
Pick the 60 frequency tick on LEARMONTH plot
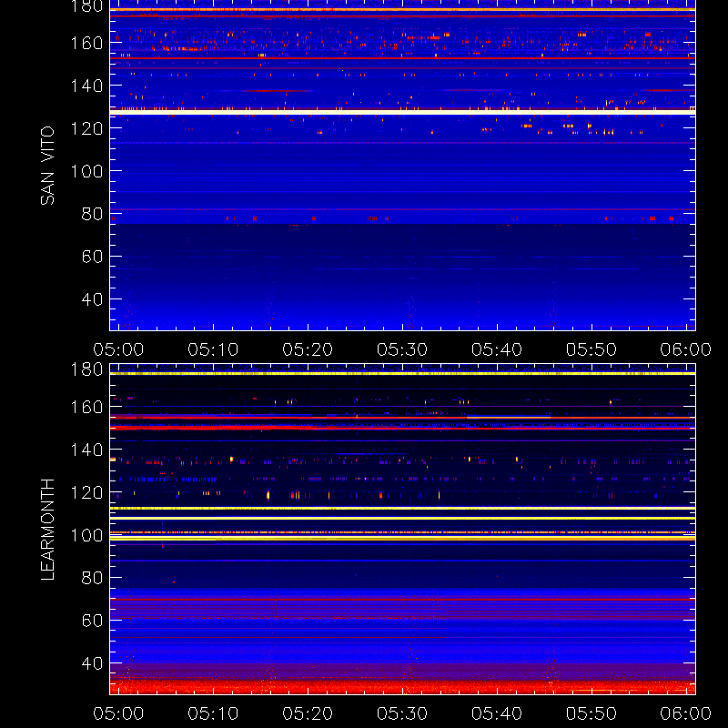point(92,621)
